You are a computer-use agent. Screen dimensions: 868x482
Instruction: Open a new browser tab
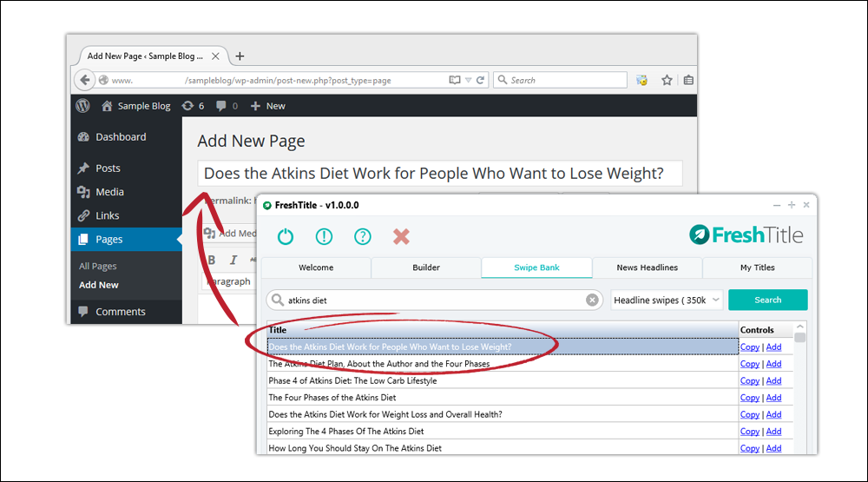[240, 56]
